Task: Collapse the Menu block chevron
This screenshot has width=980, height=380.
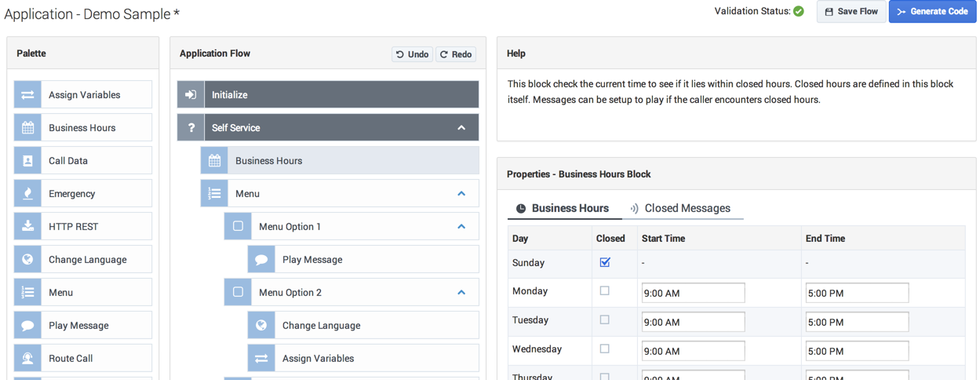Action: click(x=461, y=194)
